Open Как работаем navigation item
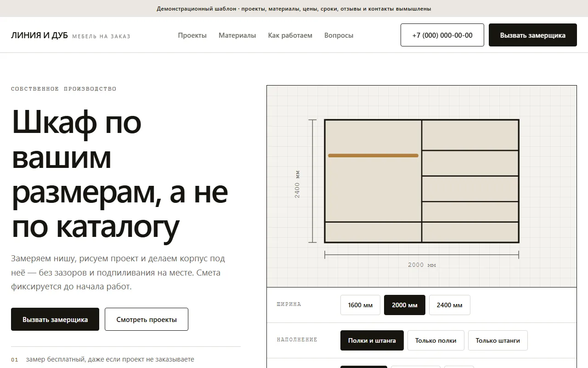 290,35
